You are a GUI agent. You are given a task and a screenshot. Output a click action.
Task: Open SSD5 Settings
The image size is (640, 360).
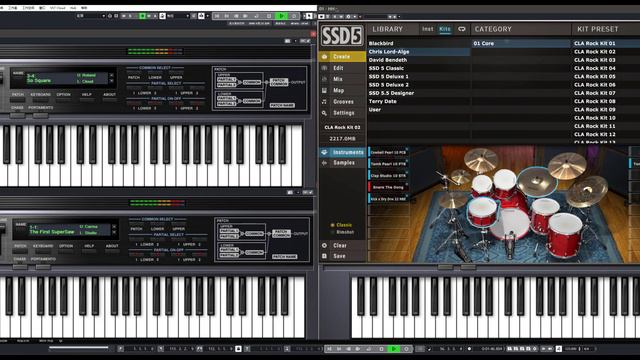click(x=342, y=113)
